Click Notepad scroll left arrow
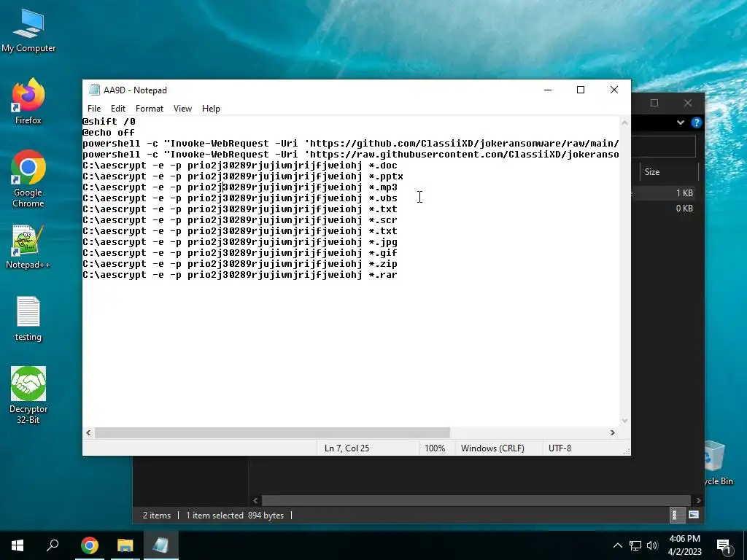This screenshot has height=560, width=747. (x=88, y=432)
